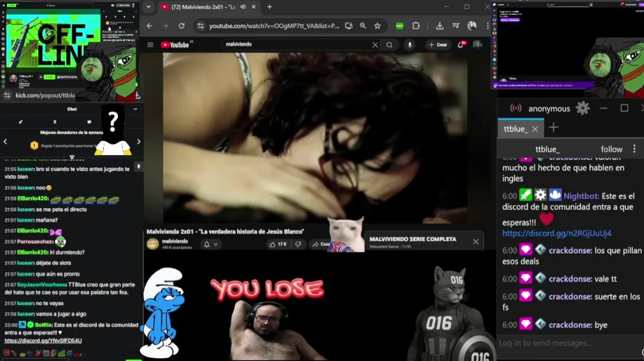Open YouTube notifications bell

(461, 45)
